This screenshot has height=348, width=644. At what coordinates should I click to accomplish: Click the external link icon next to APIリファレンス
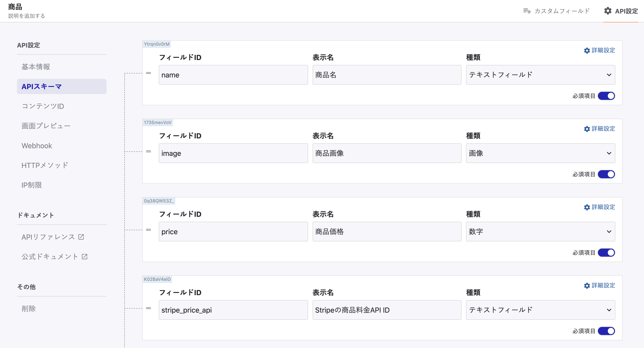81,237
